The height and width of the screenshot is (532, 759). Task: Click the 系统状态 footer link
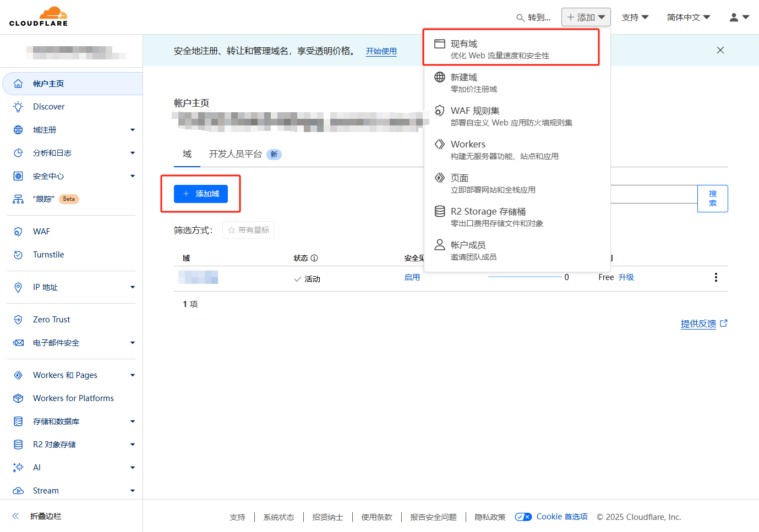point(279,517)
